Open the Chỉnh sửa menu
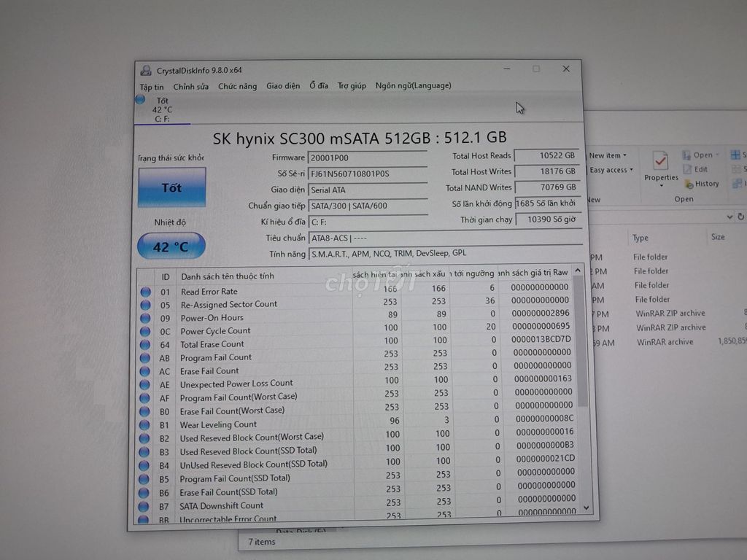Image resolution: width=747 pixels, height=560 pixels. 190,87
